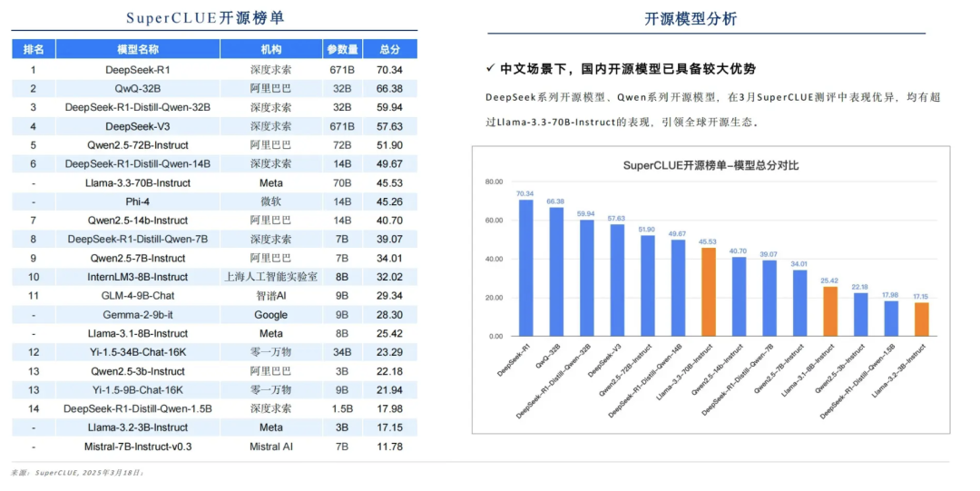This screenshot has width=980, height=491.
Task: Click the 机构 column header
Action: [270, 49]
